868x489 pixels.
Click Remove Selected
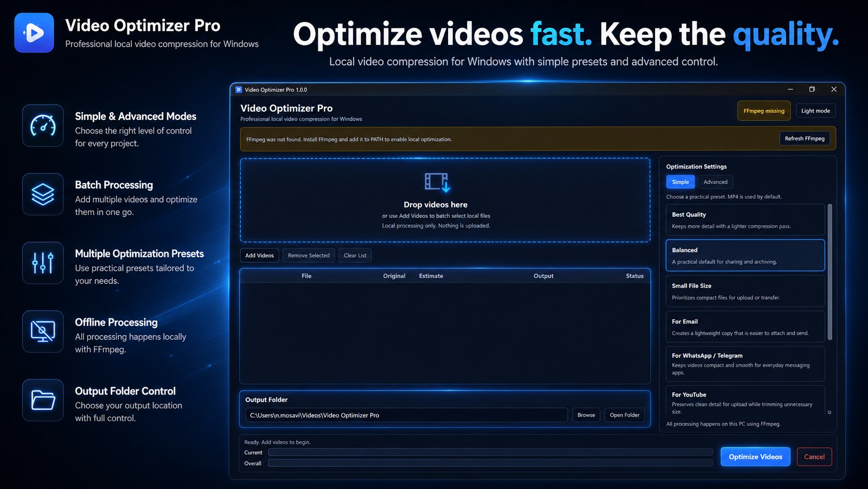[x=308, y=255]
